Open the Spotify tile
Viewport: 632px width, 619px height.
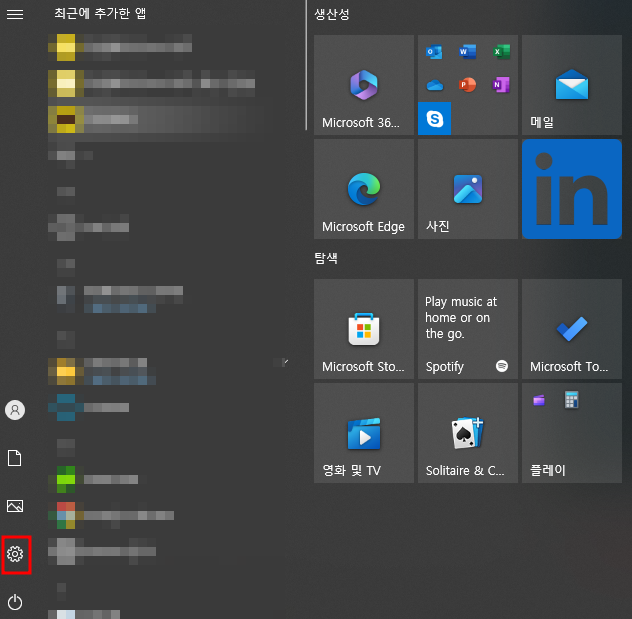click(468, 329)
